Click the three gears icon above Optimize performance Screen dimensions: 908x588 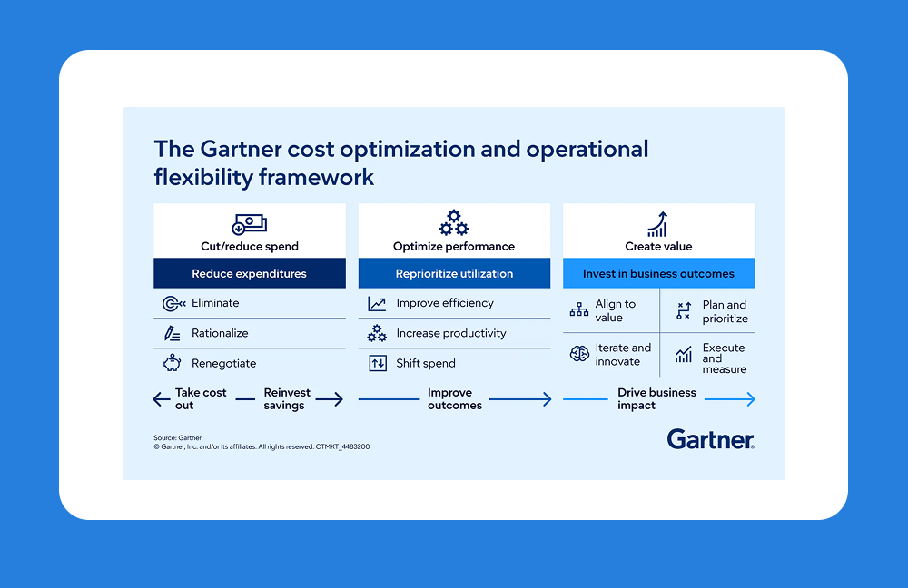point(454,223)
